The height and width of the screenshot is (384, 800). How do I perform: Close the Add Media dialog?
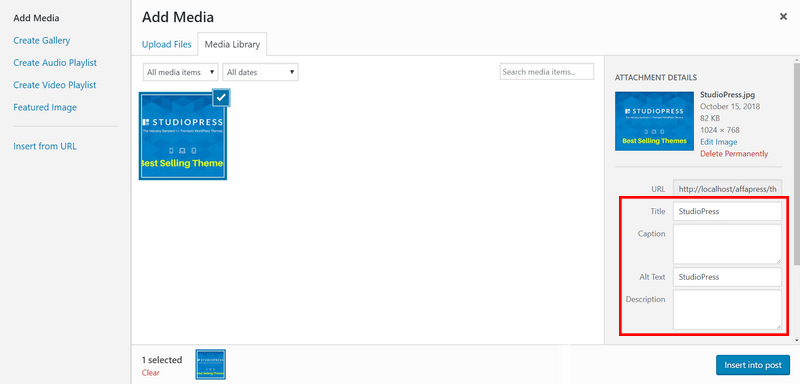point(783,17)
